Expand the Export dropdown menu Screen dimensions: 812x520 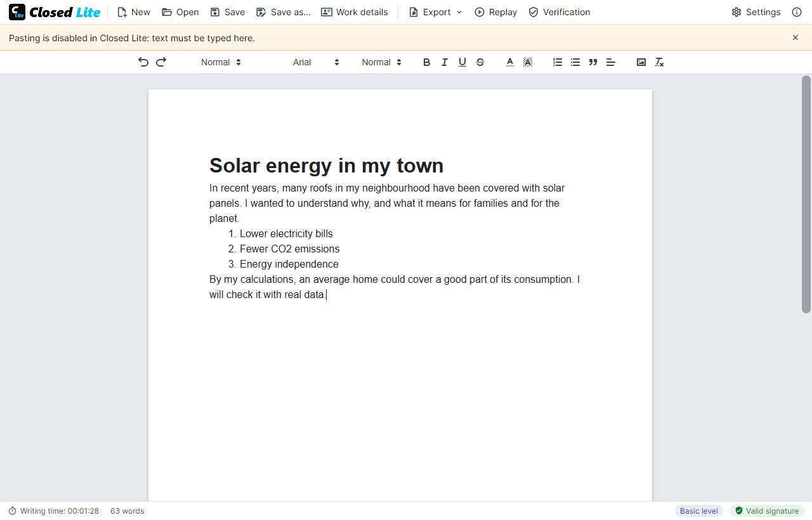tap(435, 12)
